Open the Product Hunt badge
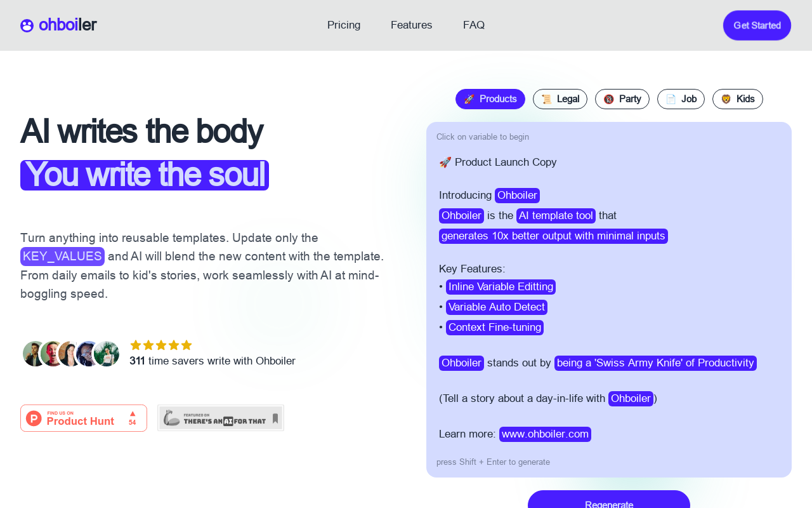This screenshot has width=812, height=508. (x=84, y=418)
